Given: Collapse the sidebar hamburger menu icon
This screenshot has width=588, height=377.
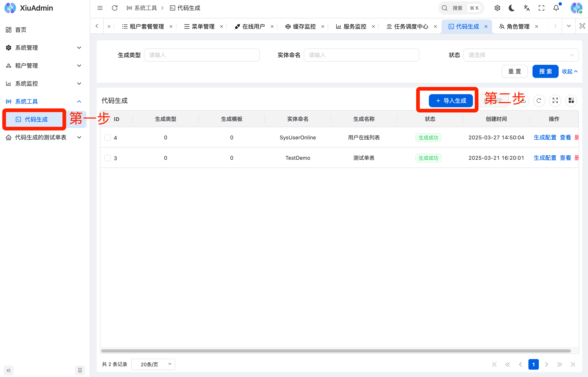Looking at the screenshot, I should point(100,8).
